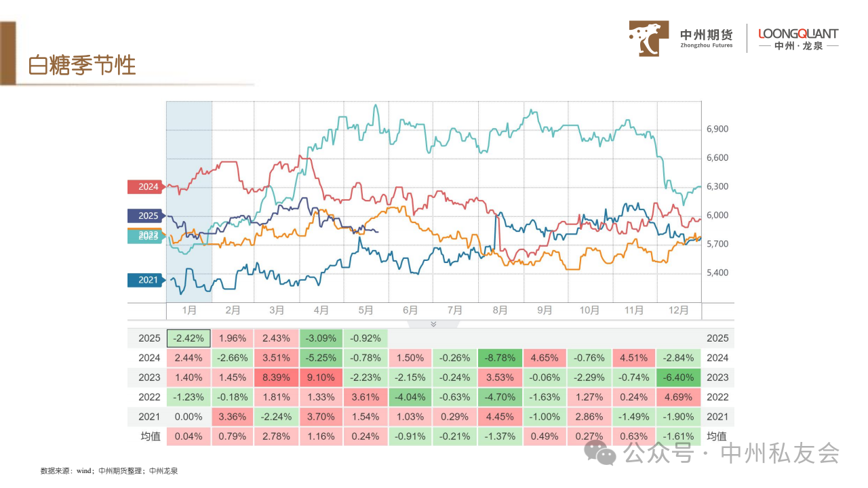Select the 1月 label on the chart axis
Viewport: 868px width, 488px height.
point(189,310)
